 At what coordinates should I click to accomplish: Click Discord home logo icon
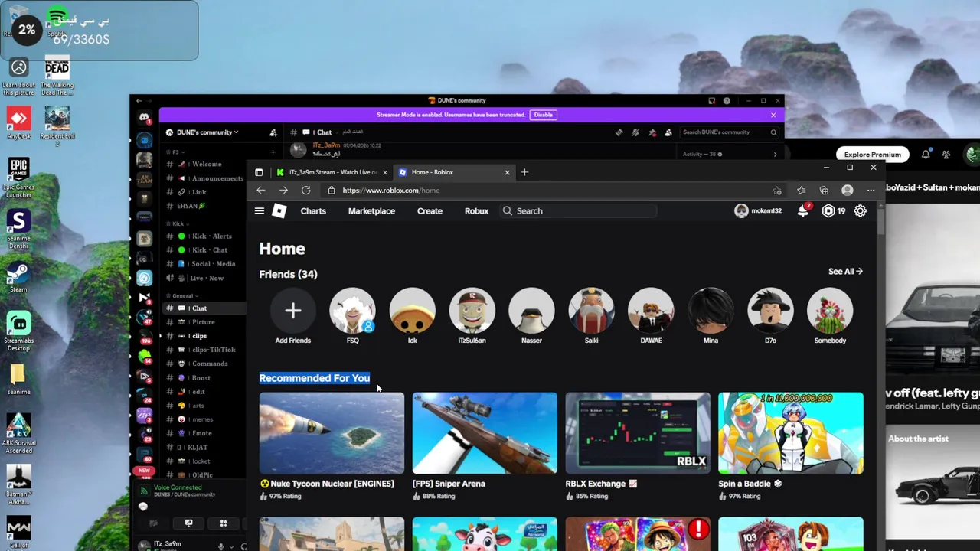coord(144,118)
